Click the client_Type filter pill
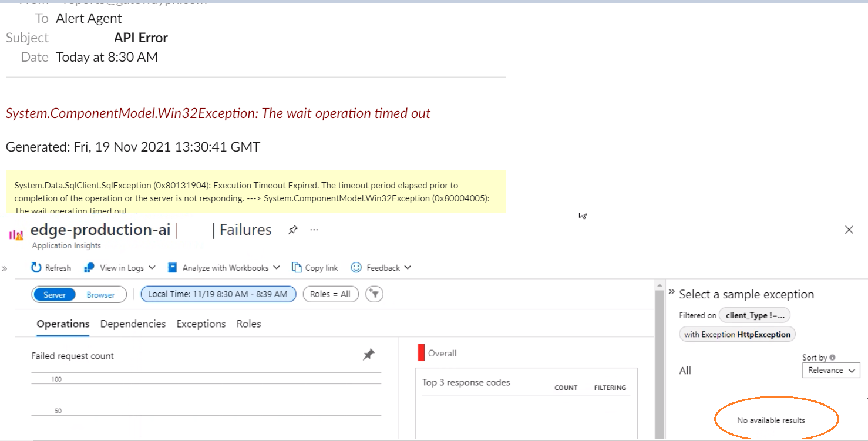 pos(755,315)
